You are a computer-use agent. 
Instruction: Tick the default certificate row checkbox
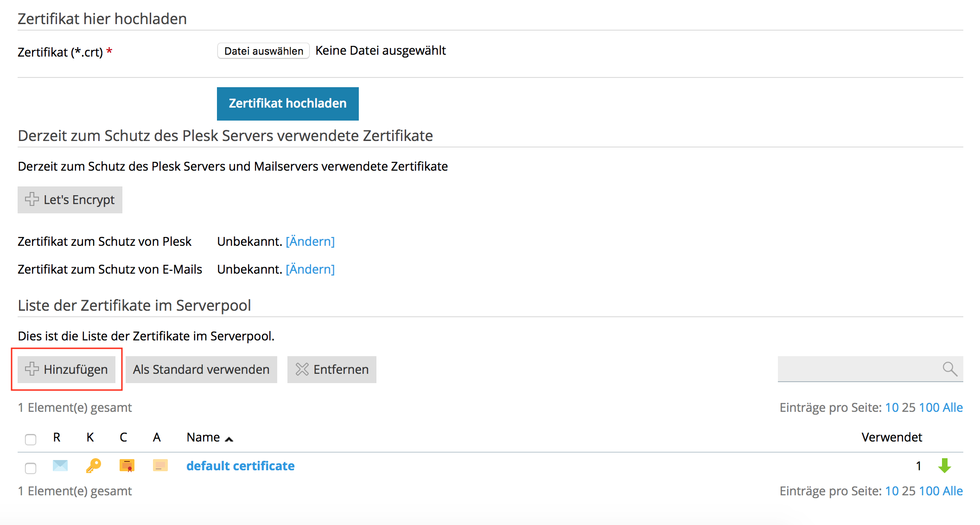[31, 468]
